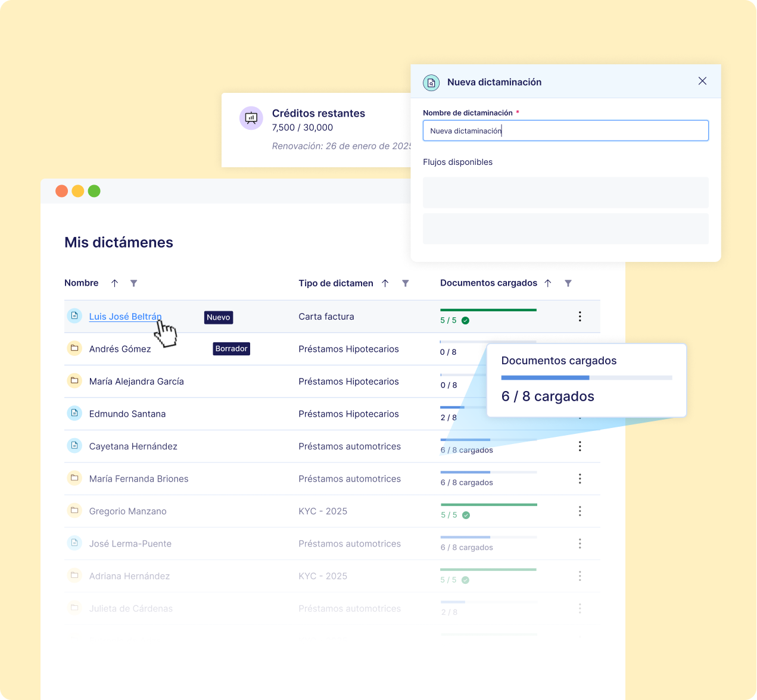Open the filter icon for Tipo de dictamen

coord(406,283)
